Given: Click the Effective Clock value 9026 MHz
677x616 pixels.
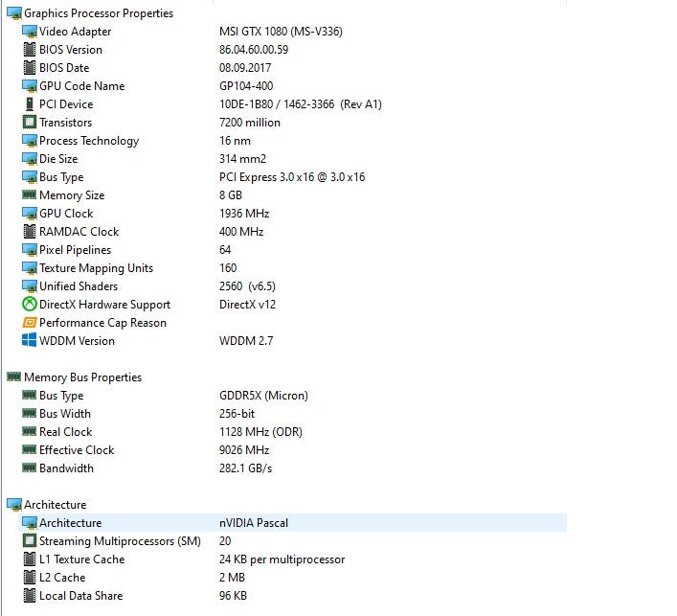Looking at the screenshot, I should click(244, 450).
